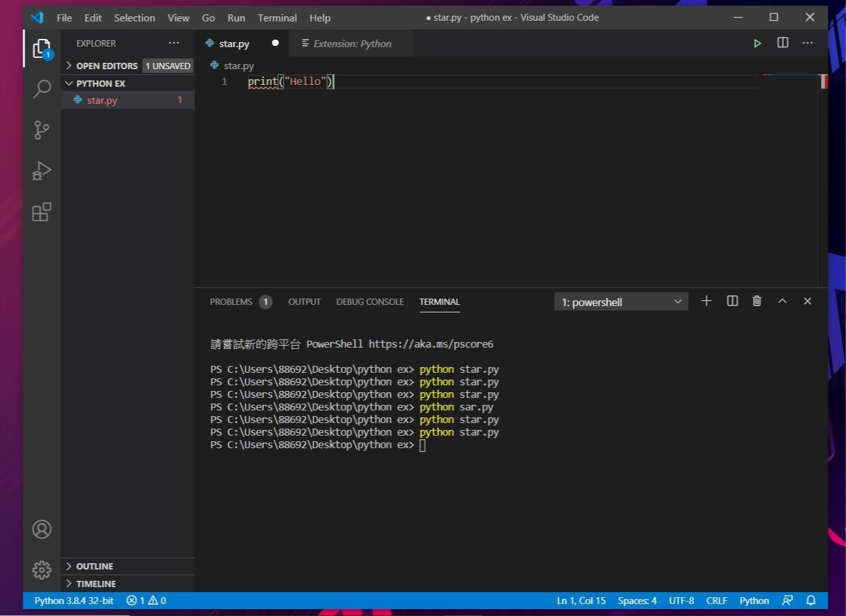
Task: Change CRLF end of line sequence
Action: 716,600
